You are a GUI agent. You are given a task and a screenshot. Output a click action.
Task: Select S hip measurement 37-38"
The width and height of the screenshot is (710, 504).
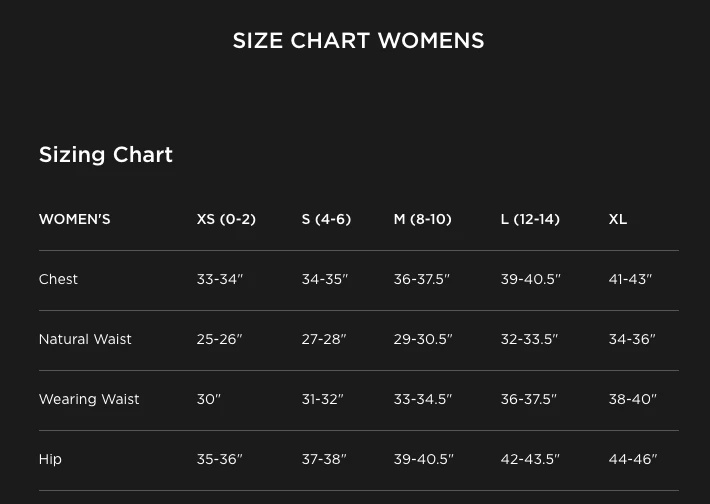(x=324, y=459)
